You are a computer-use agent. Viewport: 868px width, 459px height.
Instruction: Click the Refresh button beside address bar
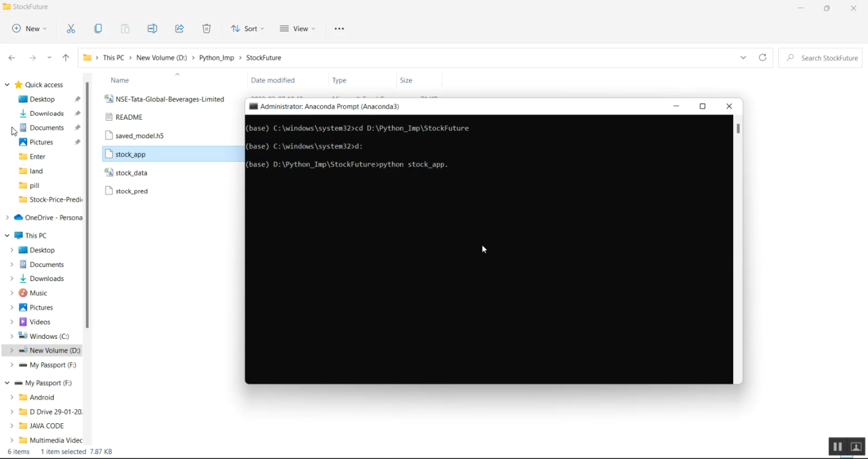[763, 58]
